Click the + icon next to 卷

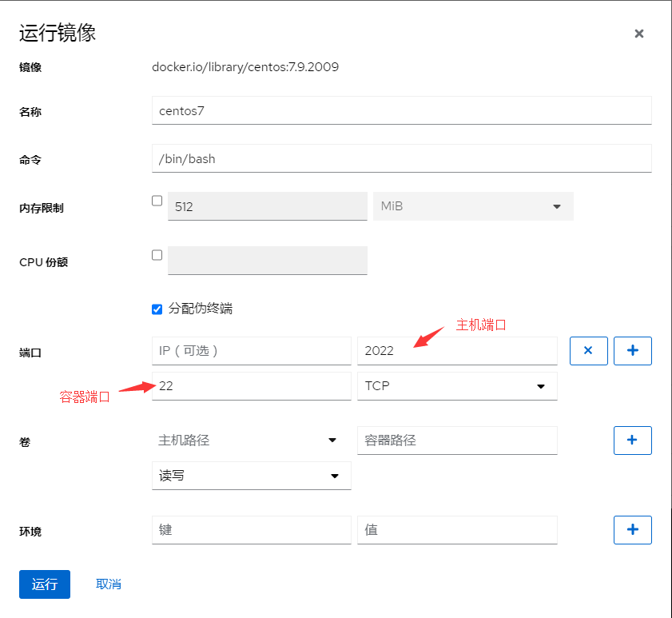coord(632,441)
